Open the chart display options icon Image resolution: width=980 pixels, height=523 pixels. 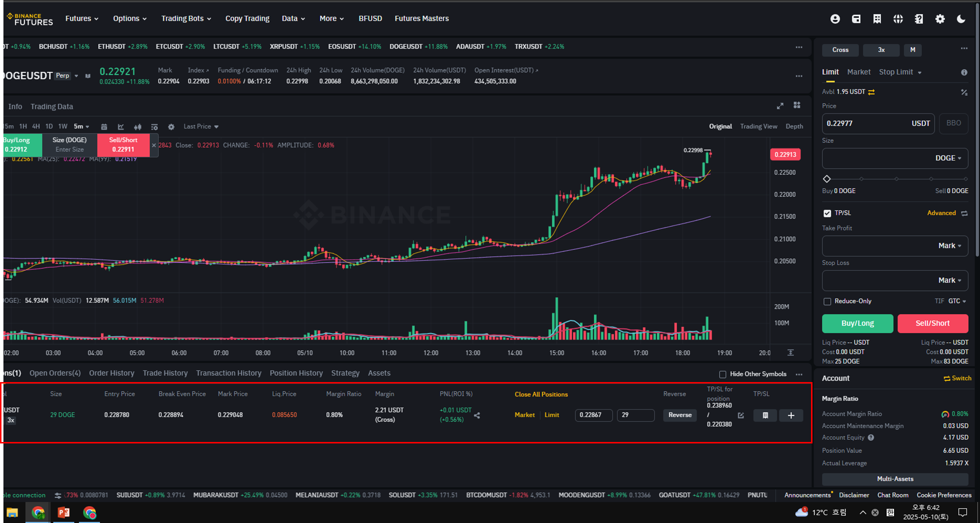[154, 127]
